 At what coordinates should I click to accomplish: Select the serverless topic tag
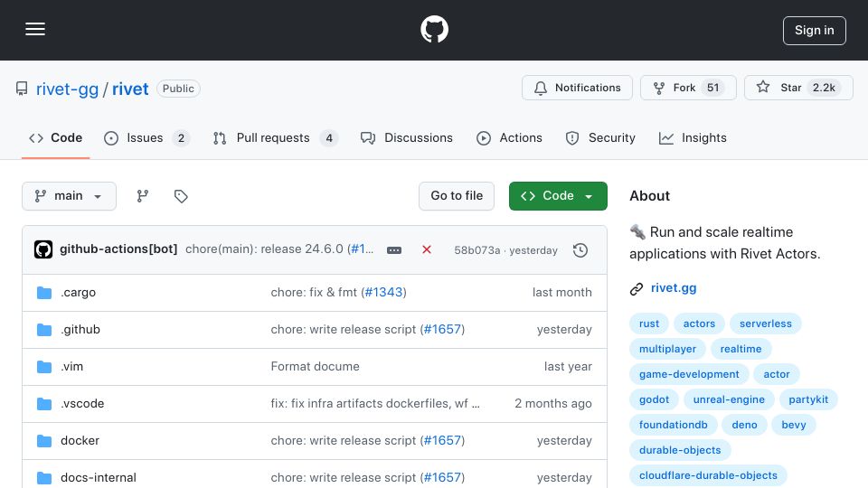point(766,324)
